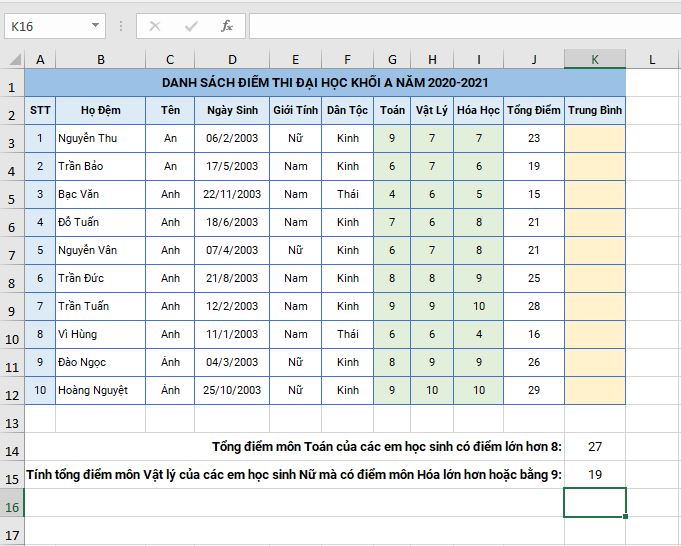681x546 pixels.
Task: Select column A header
Action: tap(40, 60)
